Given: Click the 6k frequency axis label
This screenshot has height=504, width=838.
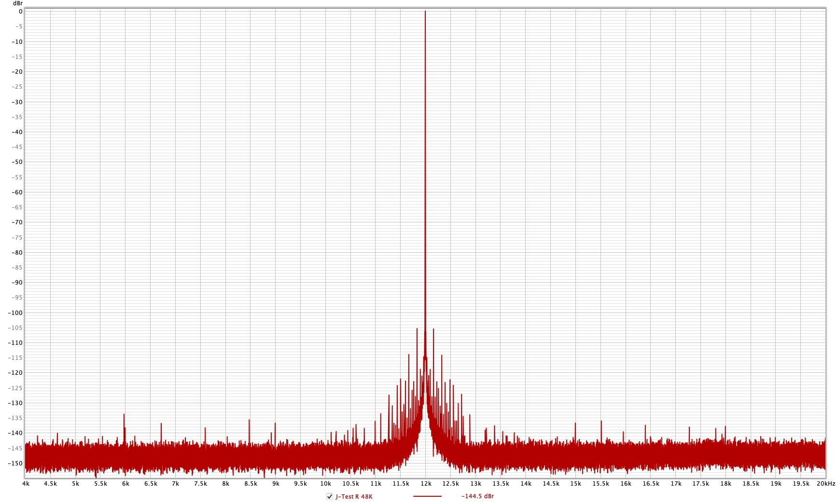Looking at the screenshot, I should pos(126,484).
